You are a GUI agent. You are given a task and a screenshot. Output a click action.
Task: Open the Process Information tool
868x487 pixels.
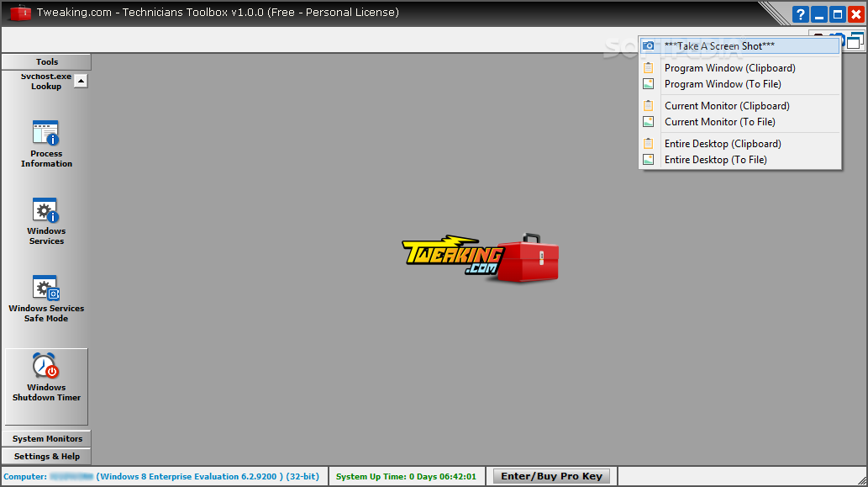point(46,144)
